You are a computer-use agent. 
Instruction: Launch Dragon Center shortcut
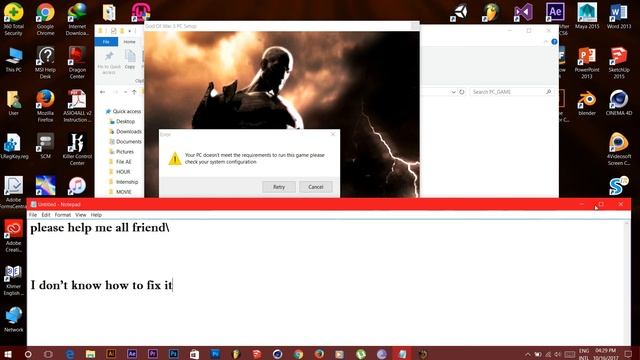tap(77, 62)
